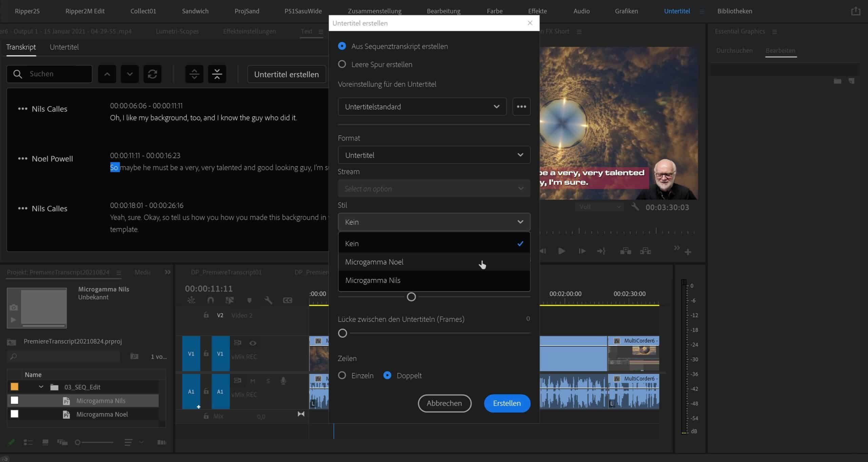Toggle V1 track eye visibility
Screen dimensions: 868x462
point(253,343)
